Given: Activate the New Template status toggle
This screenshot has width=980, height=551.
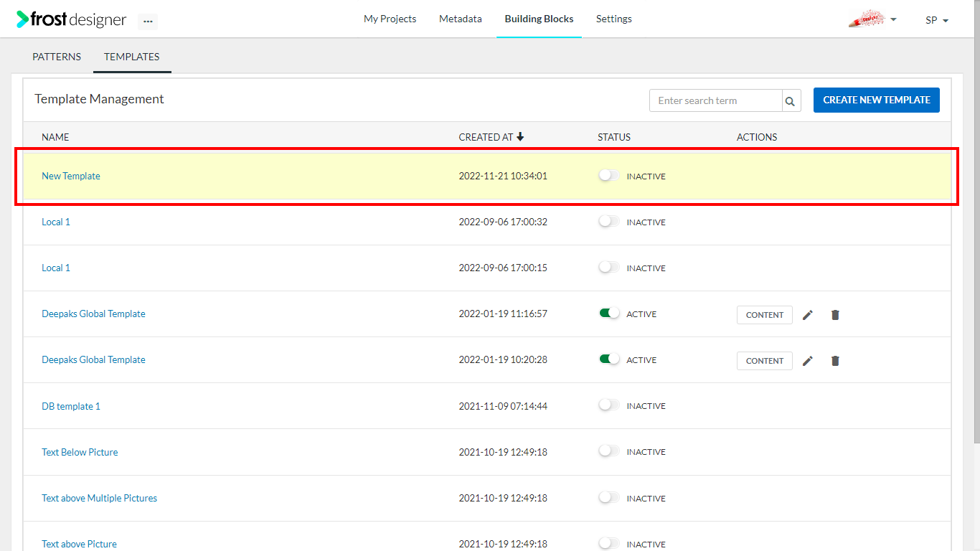Looking at the screenshot, I should [609, 175].
